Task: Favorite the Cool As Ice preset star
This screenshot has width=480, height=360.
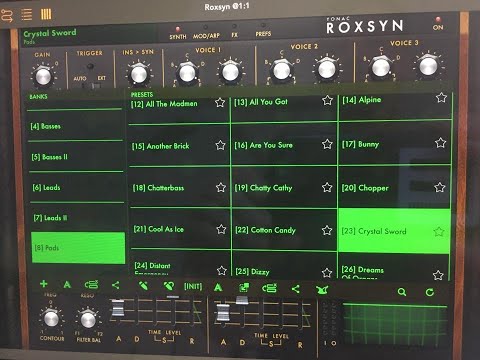Action: tap(221, 229)
